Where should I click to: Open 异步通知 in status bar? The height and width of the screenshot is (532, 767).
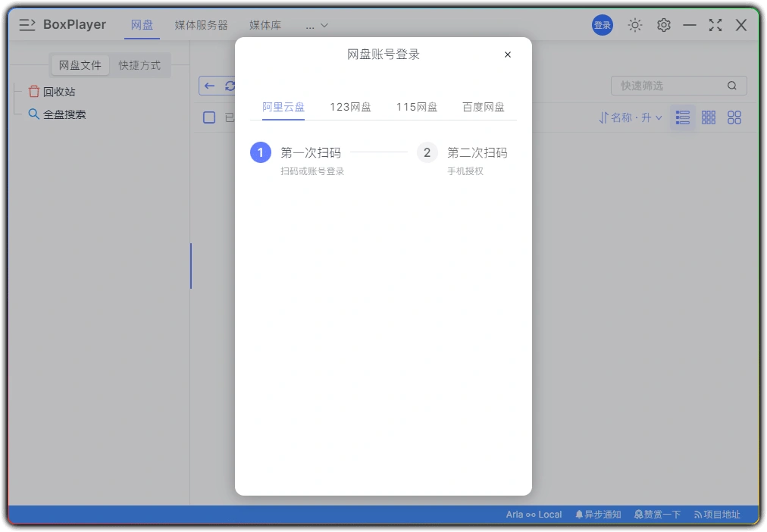click(598, 515)
